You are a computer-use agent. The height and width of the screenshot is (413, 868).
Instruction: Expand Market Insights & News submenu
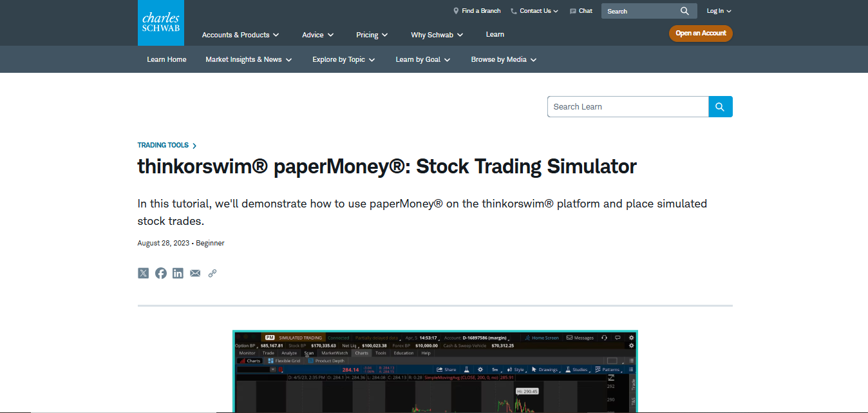tap(249, 59)
